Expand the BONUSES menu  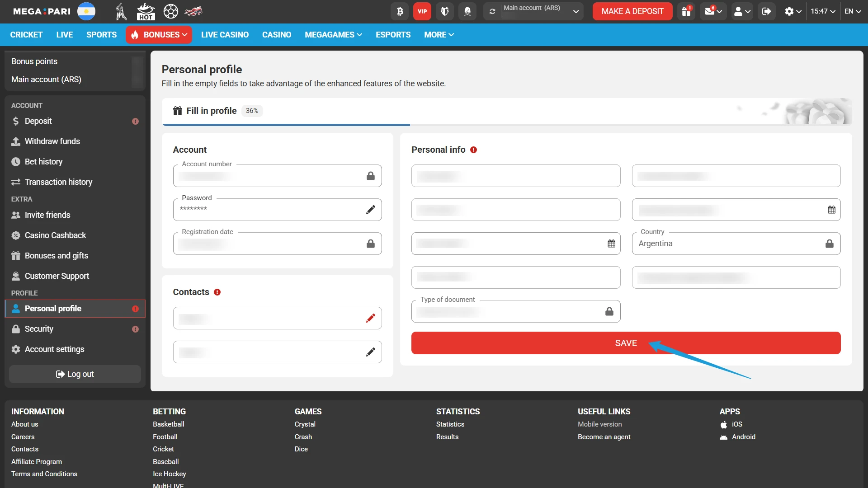pyautogui.click(x=159, y=35)
